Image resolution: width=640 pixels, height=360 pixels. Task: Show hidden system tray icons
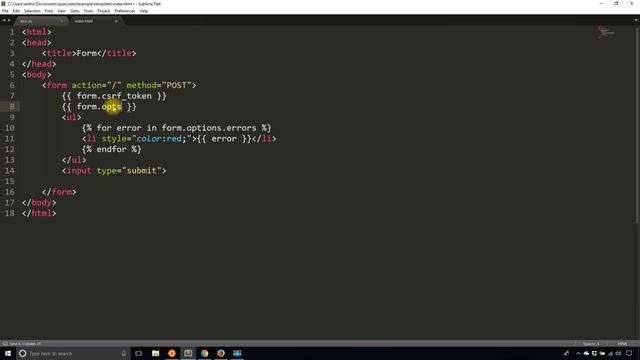(578, 353)
